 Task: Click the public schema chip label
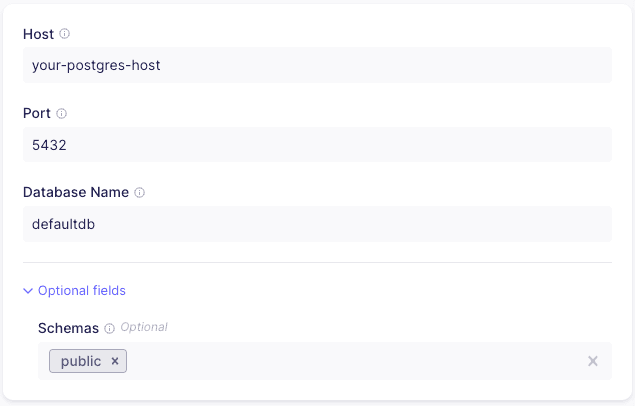pos(81,361)
